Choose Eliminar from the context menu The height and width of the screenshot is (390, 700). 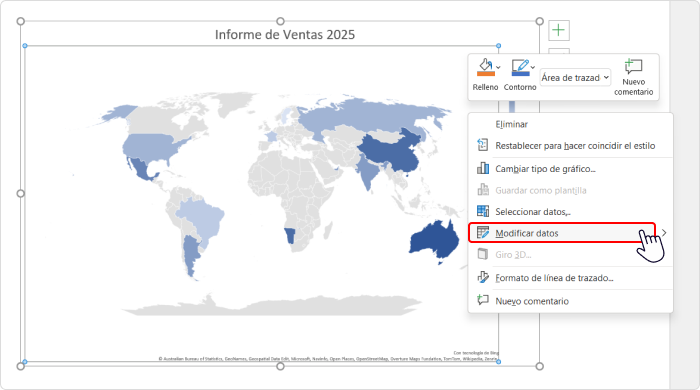click(x=511, y=124)
